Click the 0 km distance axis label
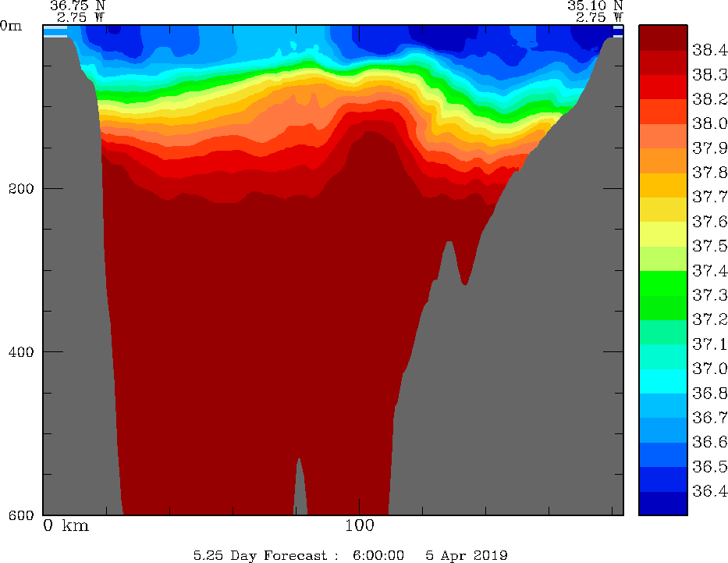Image resolution: width=728 pixels, height=563 pixels. point(66,526)
